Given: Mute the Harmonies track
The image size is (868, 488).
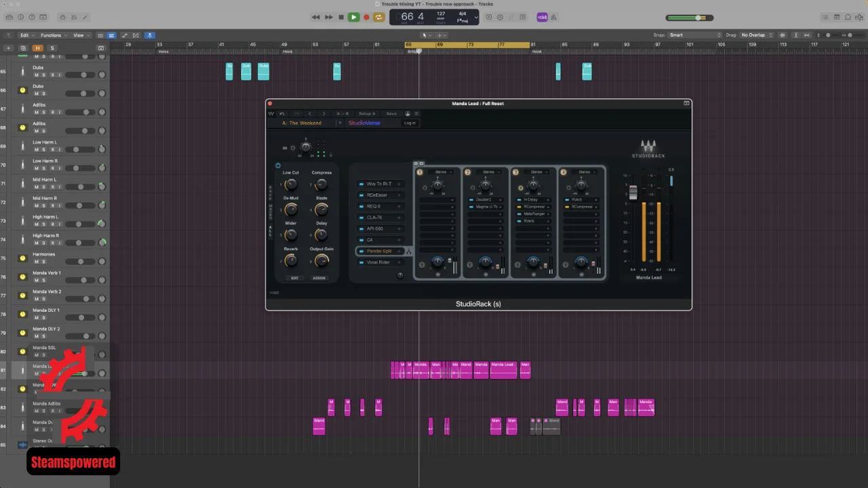Looking at the screenshot, I should pyautogui.click(x=36, y=261).
